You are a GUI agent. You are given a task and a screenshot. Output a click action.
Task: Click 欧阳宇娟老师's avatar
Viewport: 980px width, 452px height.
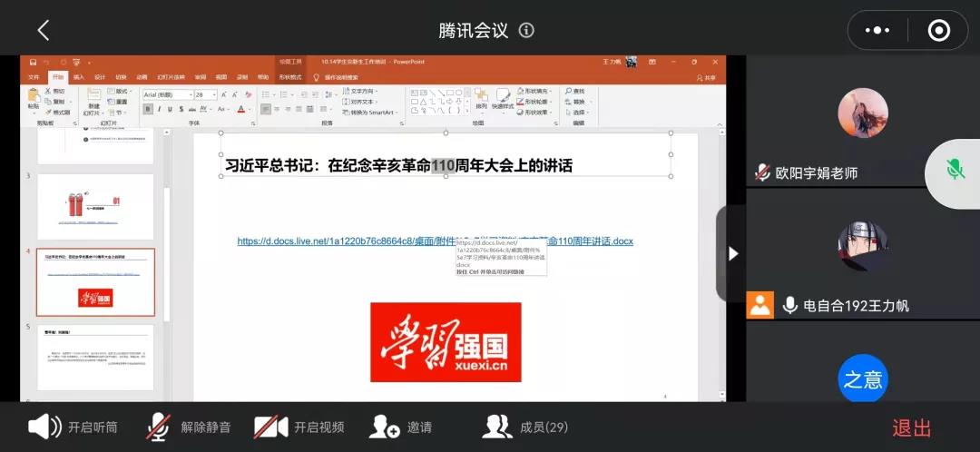click(x=862, y=113)
